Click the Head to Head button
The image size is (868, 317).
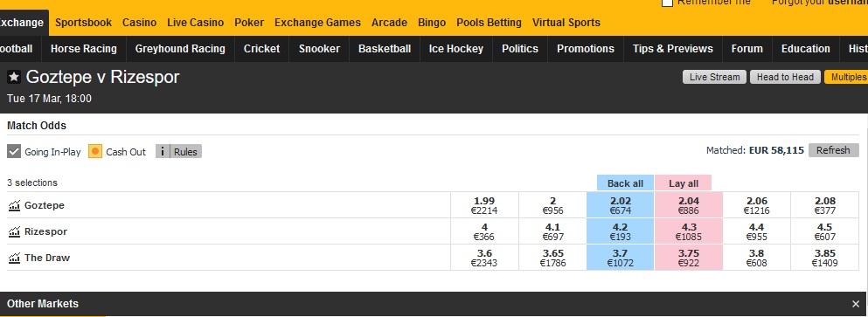[x=785, y=77]
